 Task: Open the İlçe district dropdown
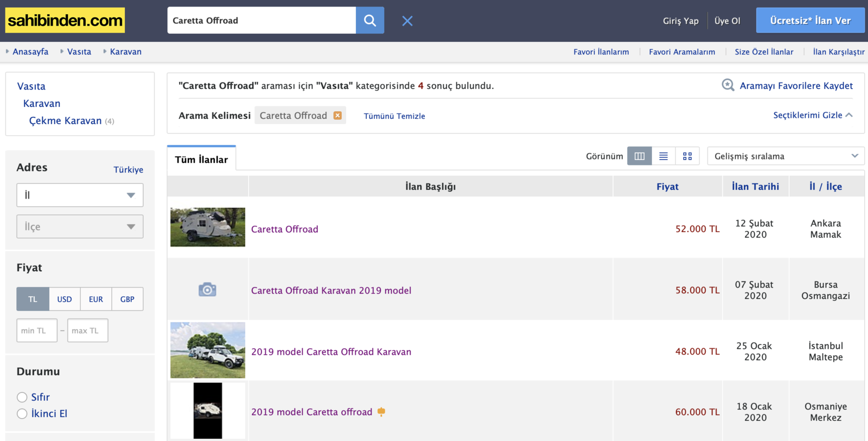(x=80, y=227)
